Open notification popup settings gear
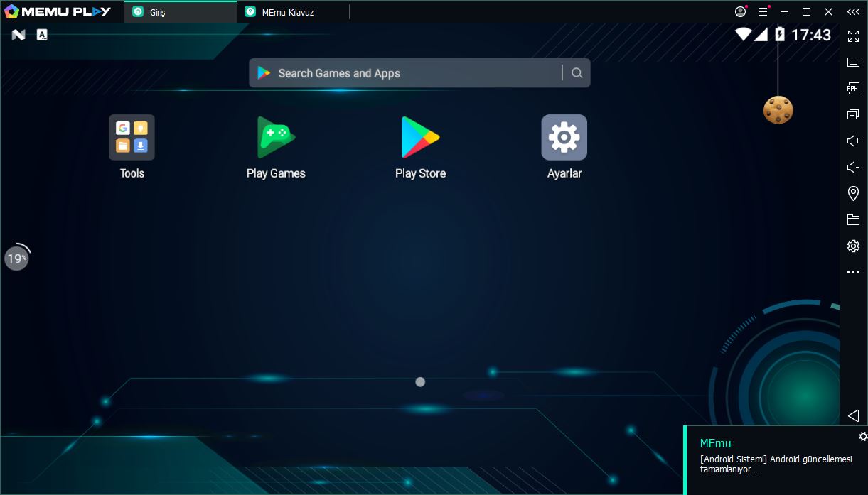The height and width of the screenshot is (495, 868). click(862, 436)
